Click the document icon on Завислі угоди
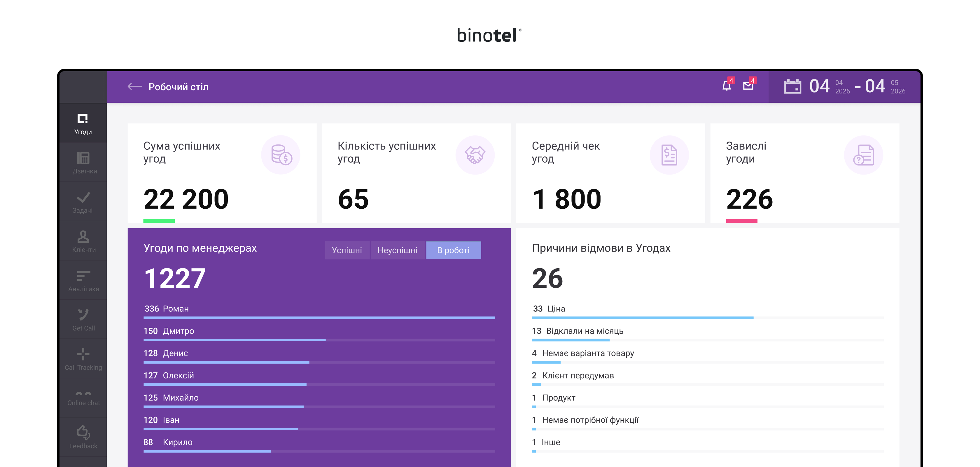980x467 pixels. point(863,155)
